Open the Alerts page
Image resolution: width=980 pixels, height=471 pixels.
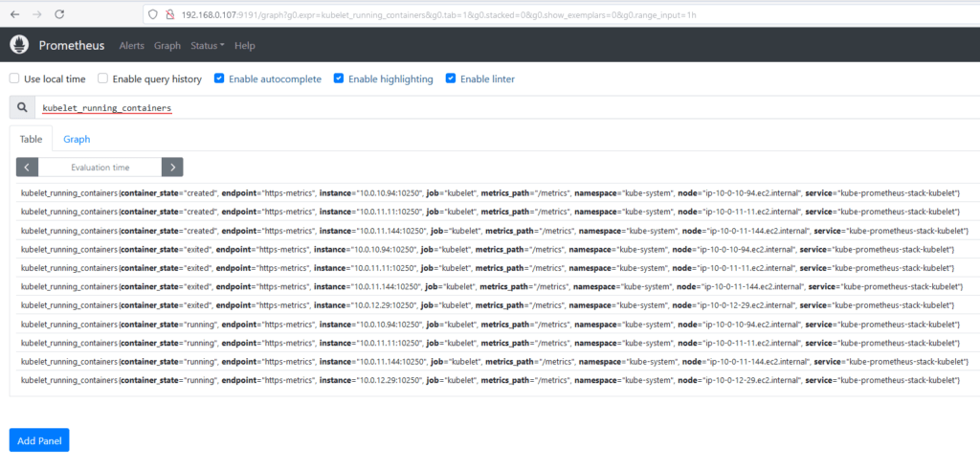(x=132, y=46)
